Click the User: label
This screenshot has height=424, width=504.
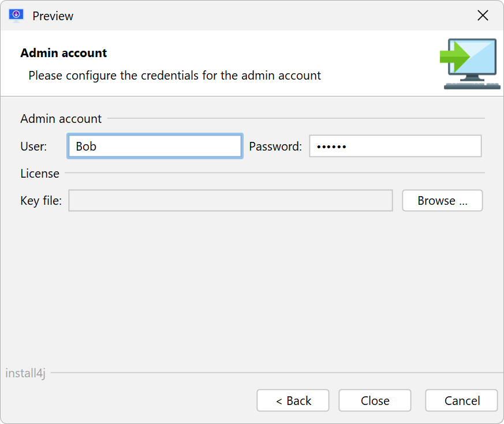pyautogui.click(x=33, y=147)
